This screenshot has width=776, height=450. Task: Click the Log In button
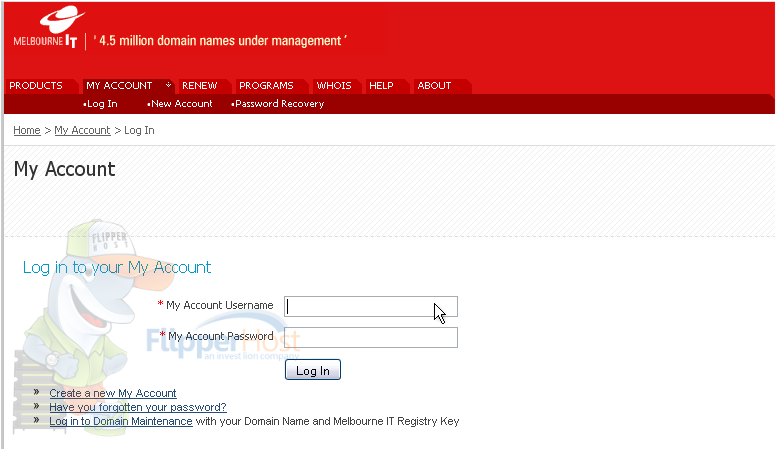[x=313, y=370]
